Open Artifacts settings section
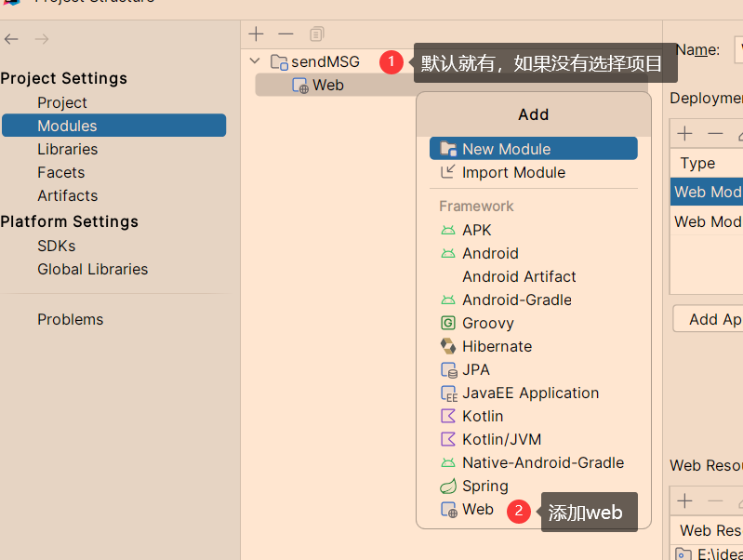Screen dimensions: 743x560 (x=67, y=195)
